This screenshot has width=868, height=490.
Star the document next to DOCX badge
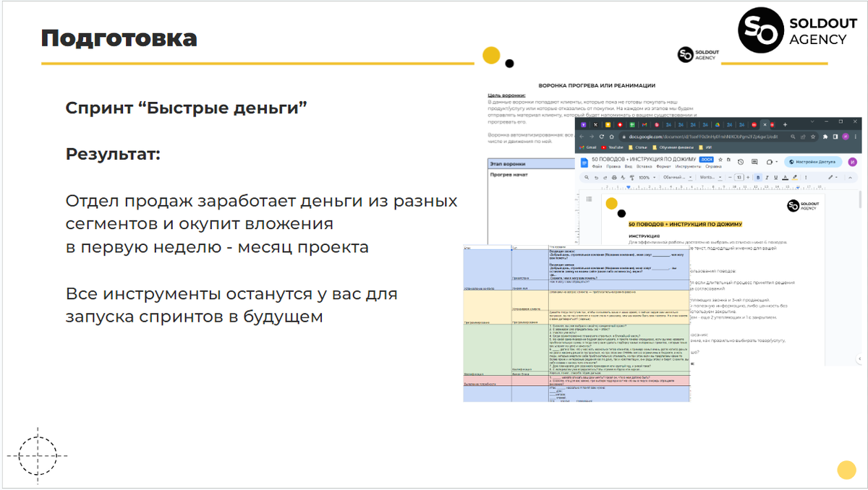click(x=720, y=160)
